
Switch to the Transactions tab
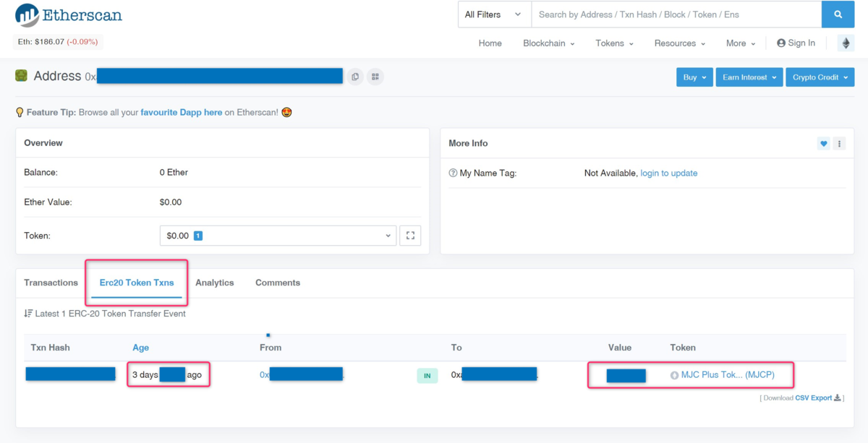(x=51, y=283)
